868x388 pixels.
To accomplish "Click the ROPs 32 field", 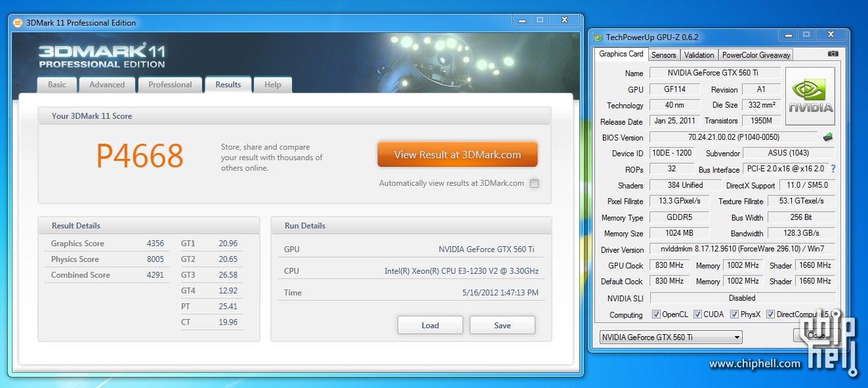I will [x=672, y=169].
